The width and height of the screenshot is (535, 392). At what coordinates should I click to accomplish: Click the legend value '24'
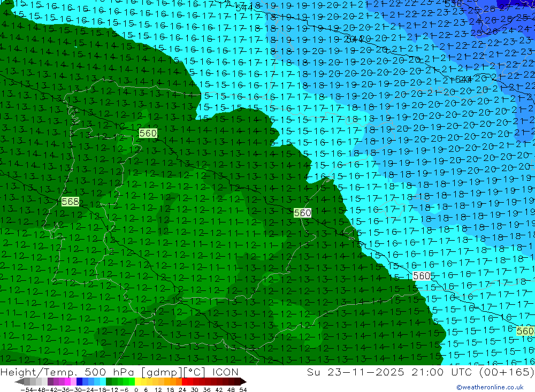tap(182, 390)
